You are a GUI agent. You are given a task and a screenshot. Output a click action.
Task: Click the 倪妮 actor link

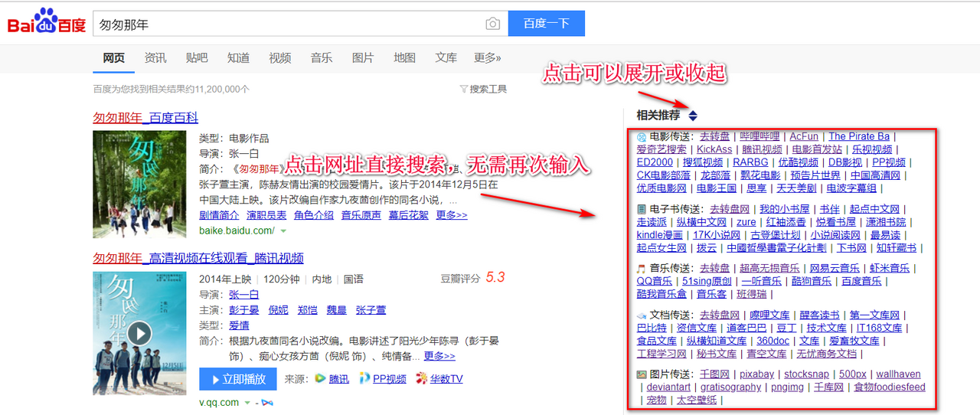pyautogui.click(x=278, y=310)
